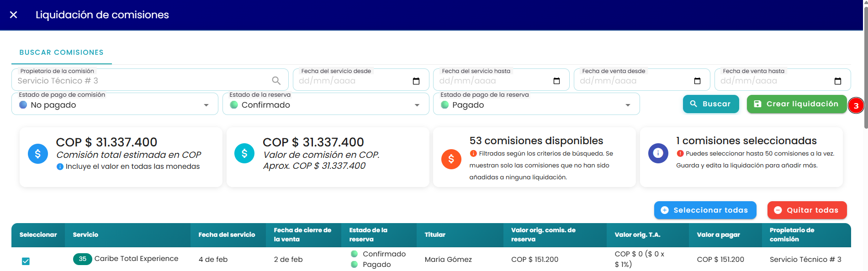This screenshot has height=271, width=868.
Task: Expand Estado de pago de comisión dropdown
Action: (115, 105)
